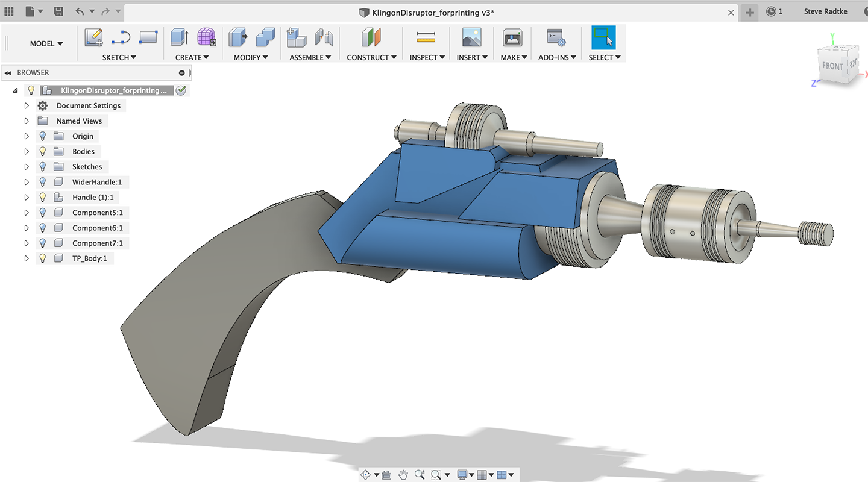Viewport: 868px width, 482px height.
Task: Select the TP_Body:1 tree item
Action: click(x=89, y=258)
